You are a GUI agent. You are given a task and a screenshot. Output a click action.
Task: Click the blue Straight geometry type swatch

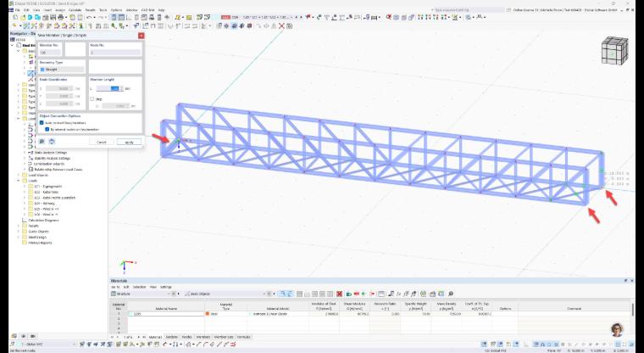coord(42,70)
